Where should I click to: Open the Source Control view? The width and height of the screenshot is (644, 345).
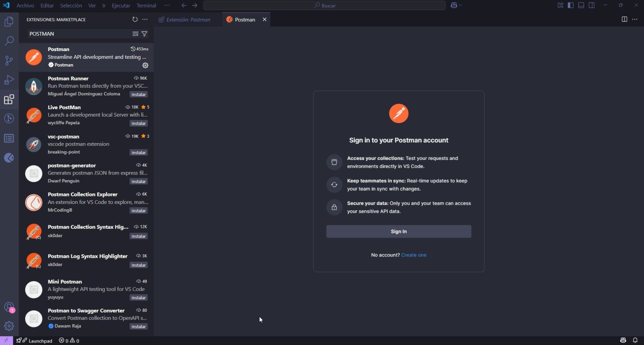[x=9, y=60]
